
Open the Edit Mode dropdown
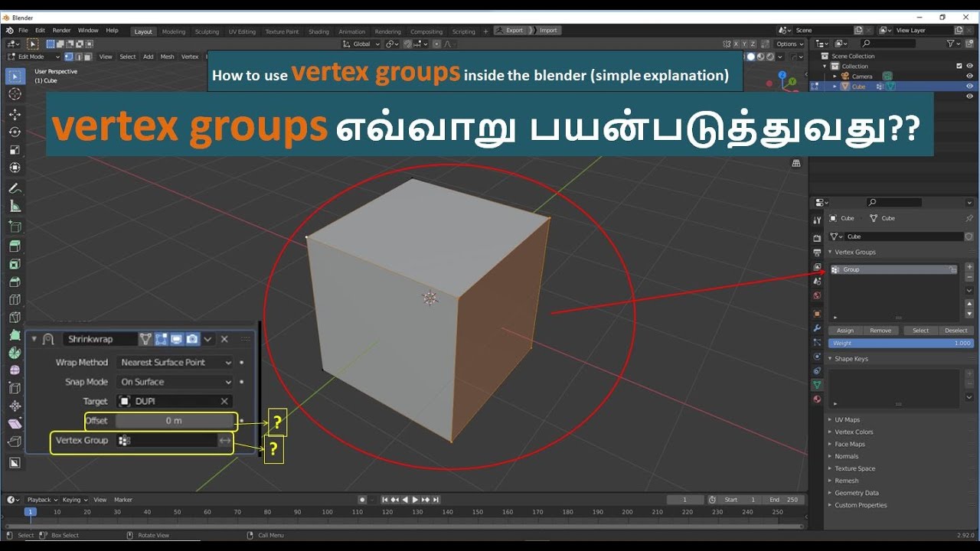tap(34, 57)
